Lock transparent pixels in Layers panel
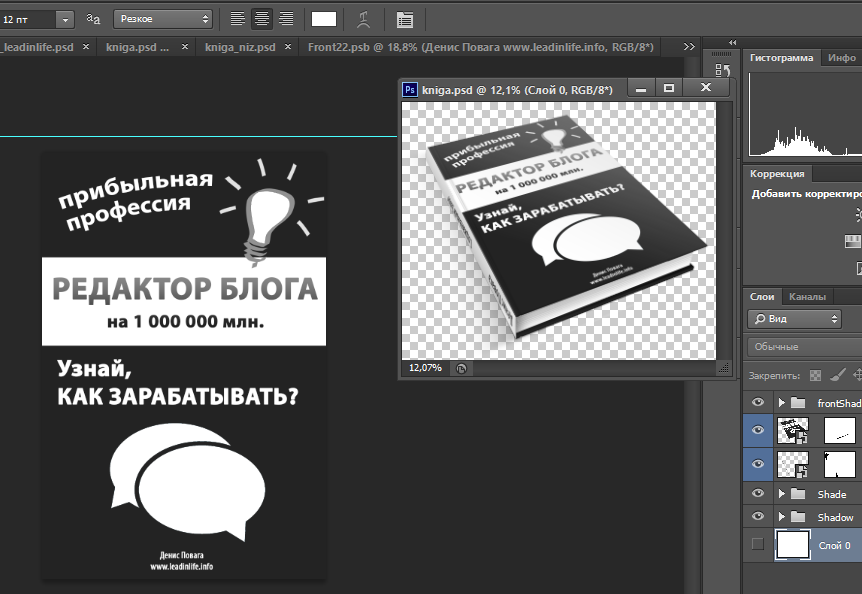The height and width of the screenshot is (594, 862). click(815, 375)
